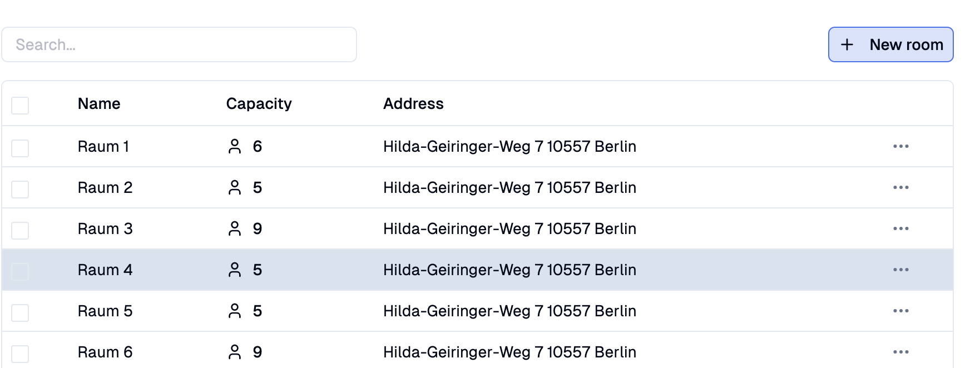
Task: Open the three-dot menu for Raum 3
Action: (x=900, y=228)
